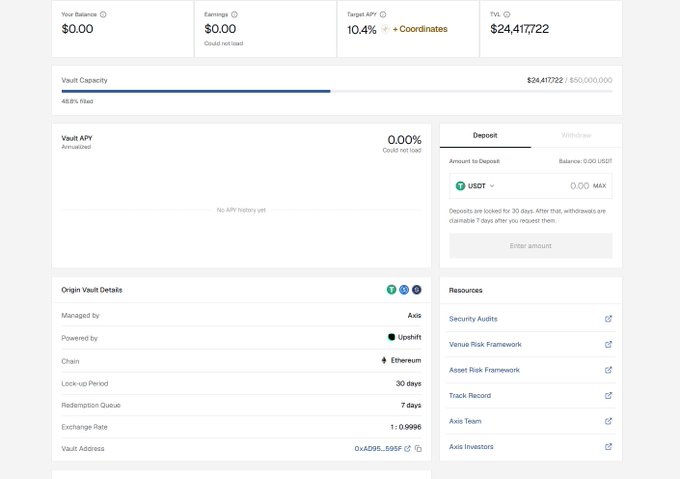This screenshot has width=680, height=479.
Task: Click the 10.4% target APY value
Action: 362,30
